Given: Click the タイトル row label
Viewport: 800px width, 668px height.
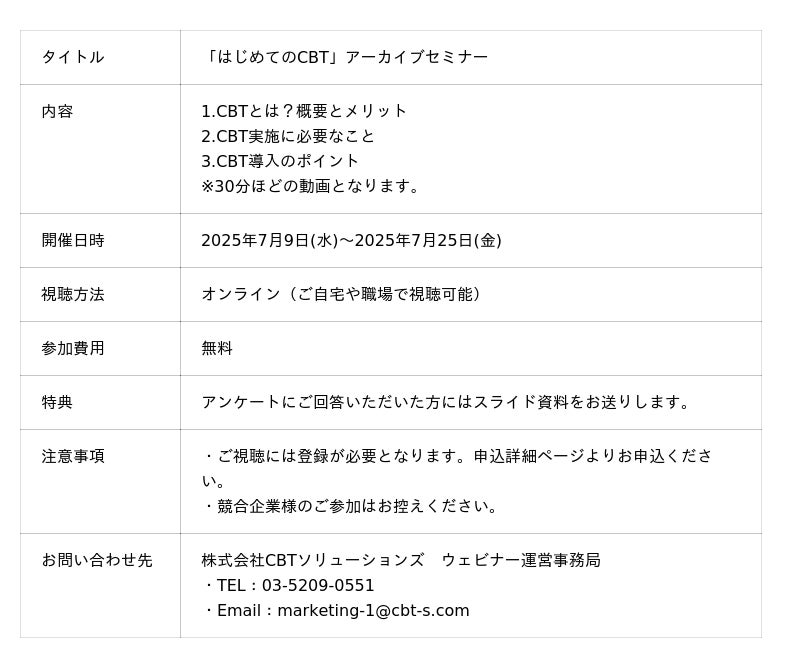Looking at the screenshot, I should [72, 57].
